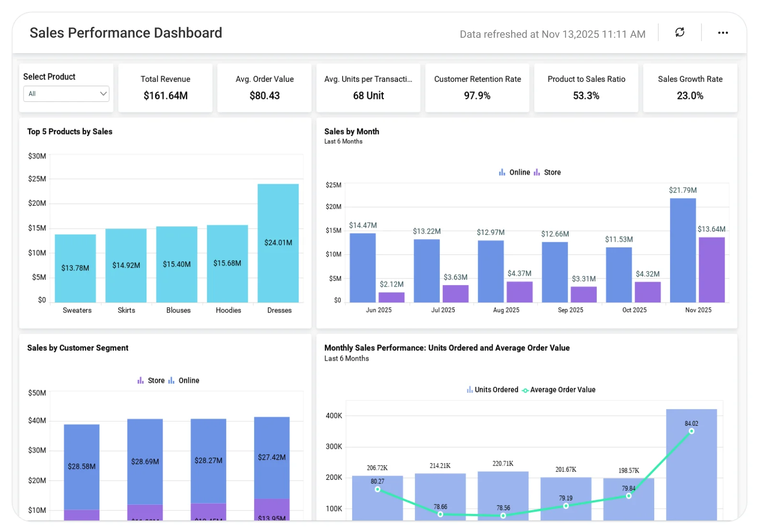Click the Online legend icon in Sales by Month
The height and width of the screenshot is (532, 759).
pyautogui.click(x=502, y=172)
